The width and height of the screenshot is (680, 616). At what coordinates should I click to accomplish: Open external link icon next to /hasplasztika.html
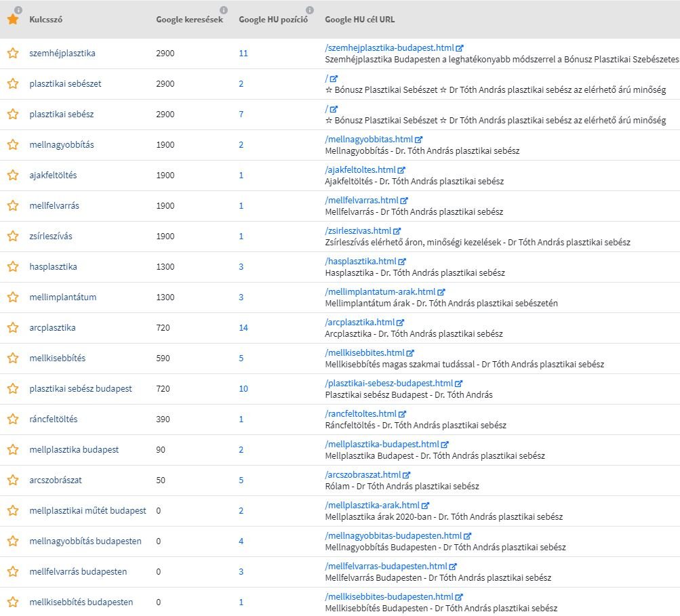click(x=402, y=262)
